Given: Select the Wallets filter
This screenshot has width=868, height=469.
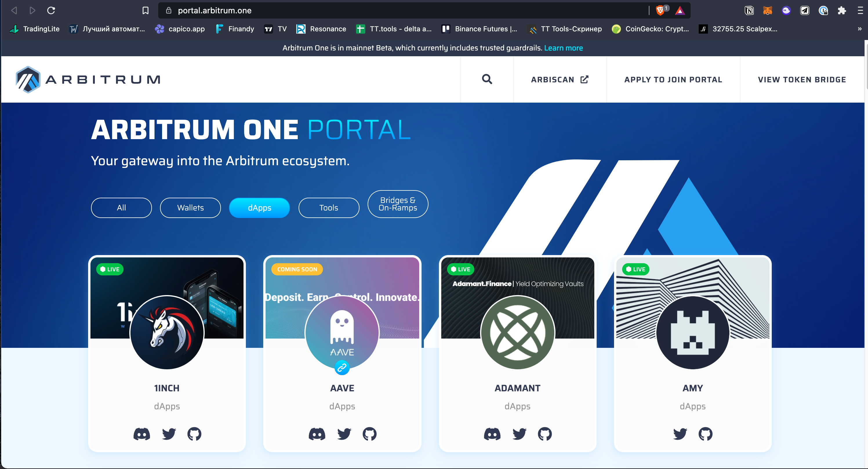Looking at the screenshot, I should pyautogui.click(x=190, y=208).
